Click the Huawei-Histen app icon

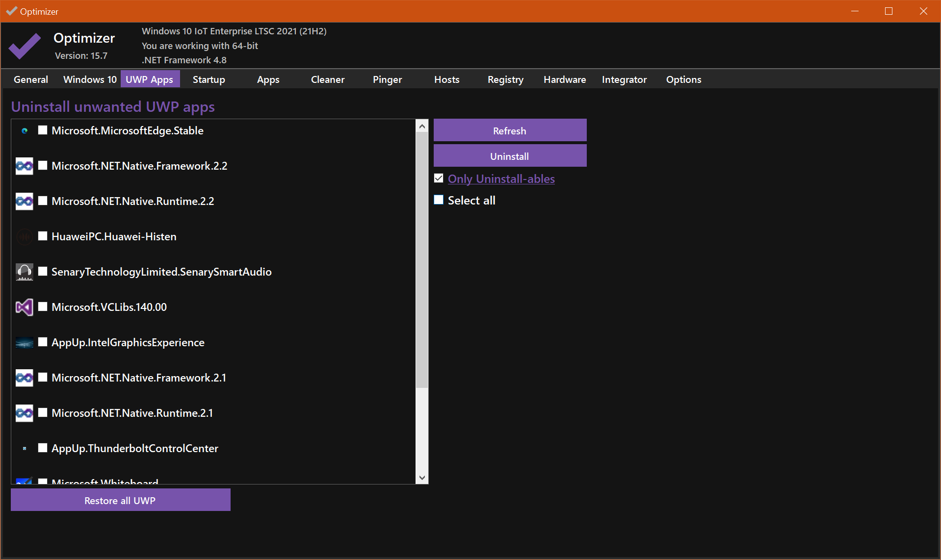coord(25,237)
